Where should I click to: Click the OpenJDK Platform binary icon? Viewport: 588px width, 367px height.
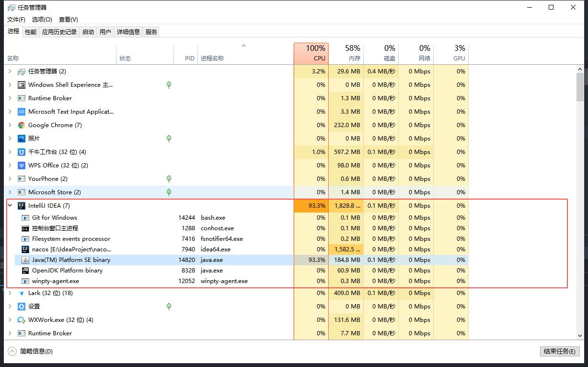25,271
